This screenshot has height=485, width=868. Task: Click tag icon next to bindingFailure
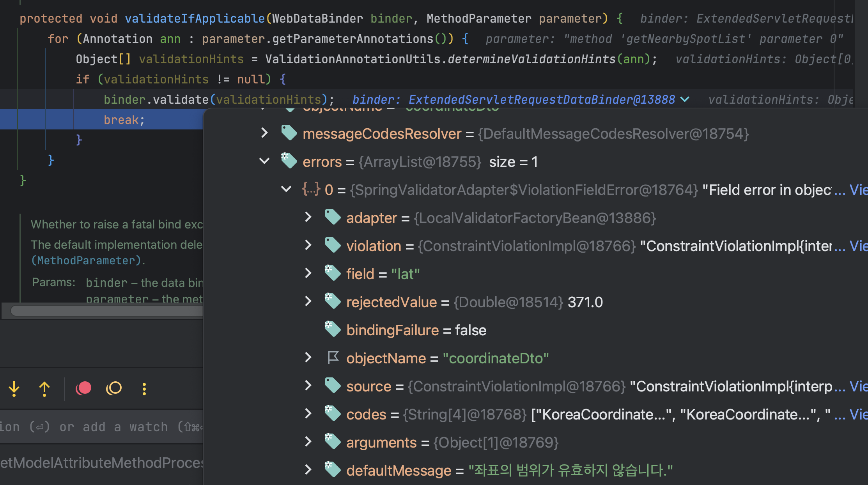click(333, 330)
